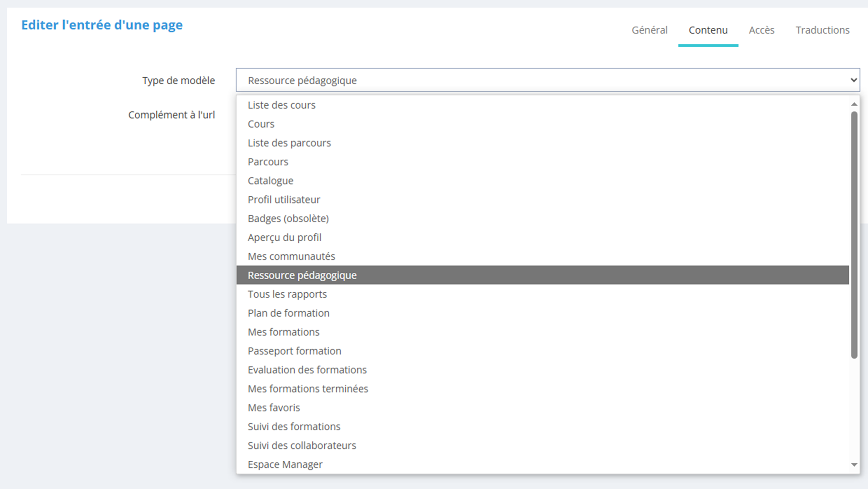Screen dimensions: 868x489
Task: Choose Badges (obsolète) entry
Action: coord(288,218)
